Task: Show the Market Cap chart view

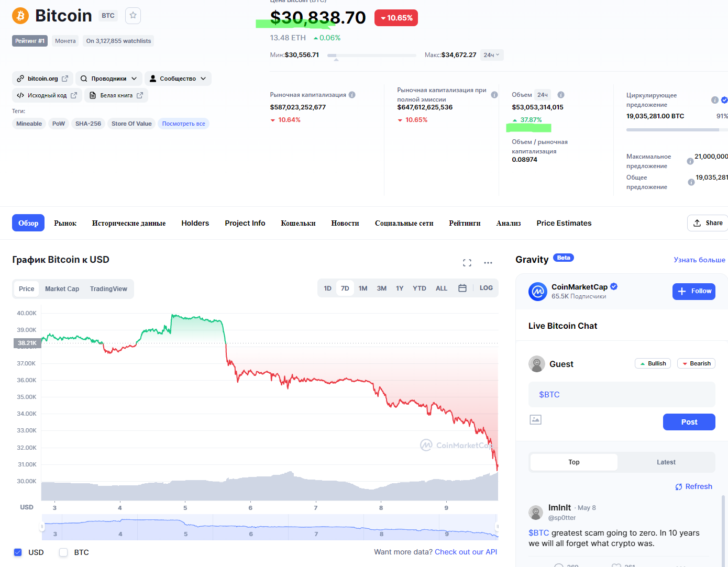Action: [62, 289]
